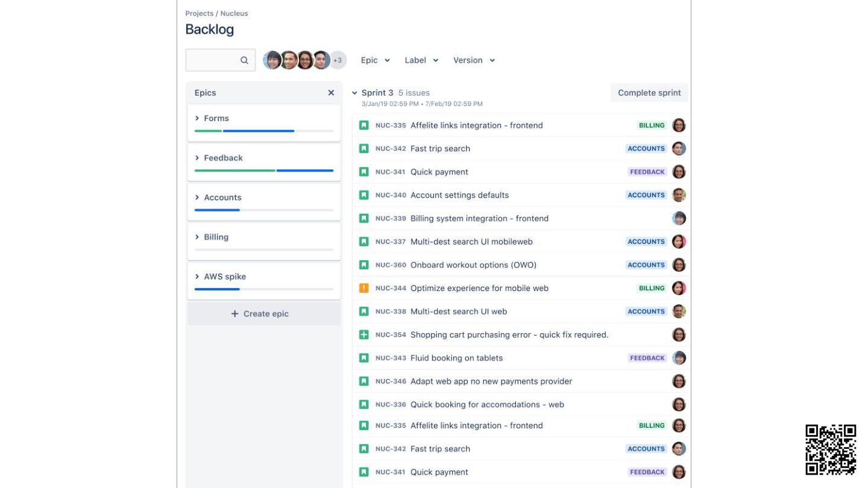The height and width of the screenshot is (488, 868).
Task: Click the ACCOUNTS label on NUC-360
Action: coord(646,265)
